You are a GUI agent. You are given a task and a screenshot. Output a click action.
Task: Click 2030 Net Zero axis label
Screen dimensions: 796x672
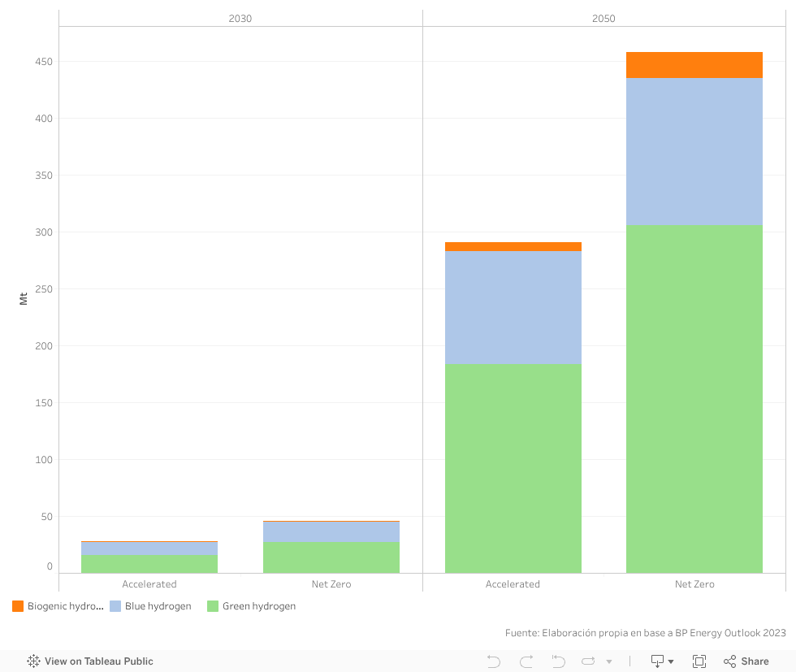click(331, 584)
